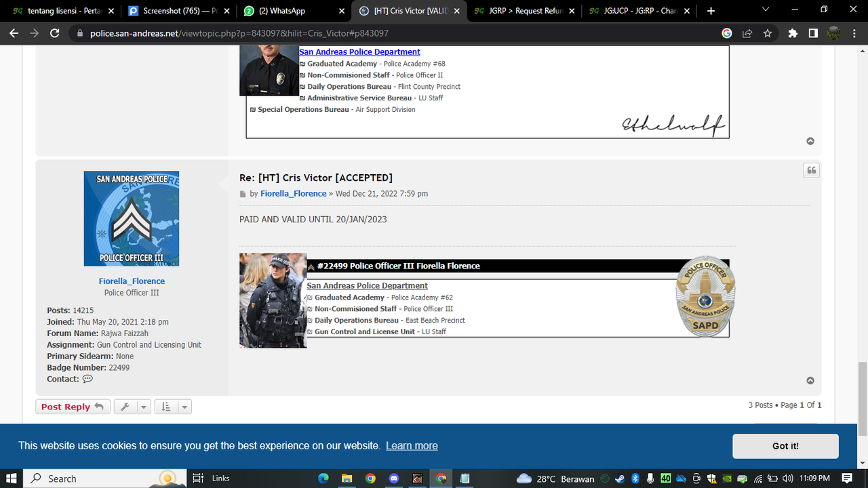Click the Ethelwolf handwritten signature image
Image resolution: width=868 pixels, height=488 pixels.
point(673,124)
